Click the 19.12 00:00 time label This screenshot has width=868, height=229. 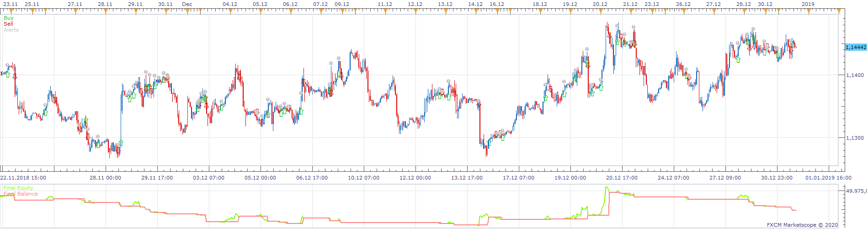click(x=570, y=178)
